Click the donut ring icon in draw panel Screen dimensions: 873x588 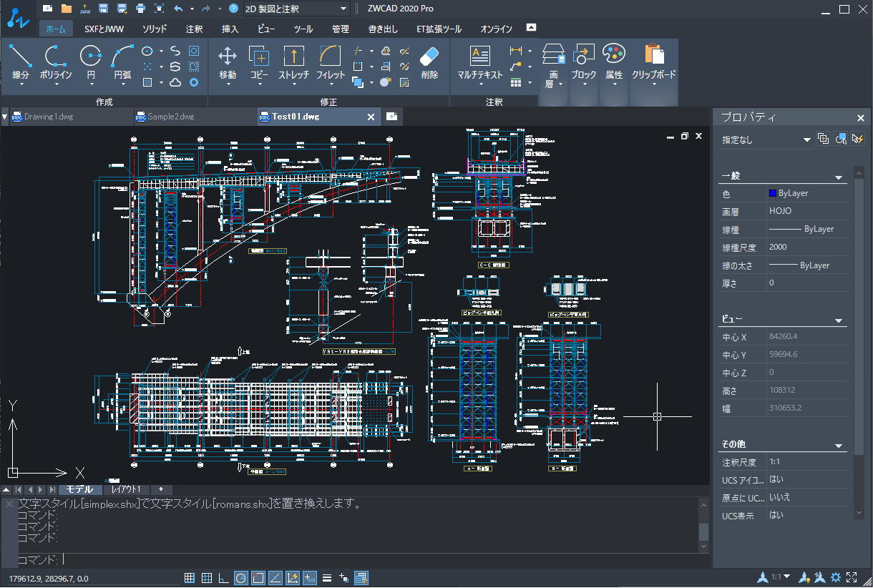(193, 82)
